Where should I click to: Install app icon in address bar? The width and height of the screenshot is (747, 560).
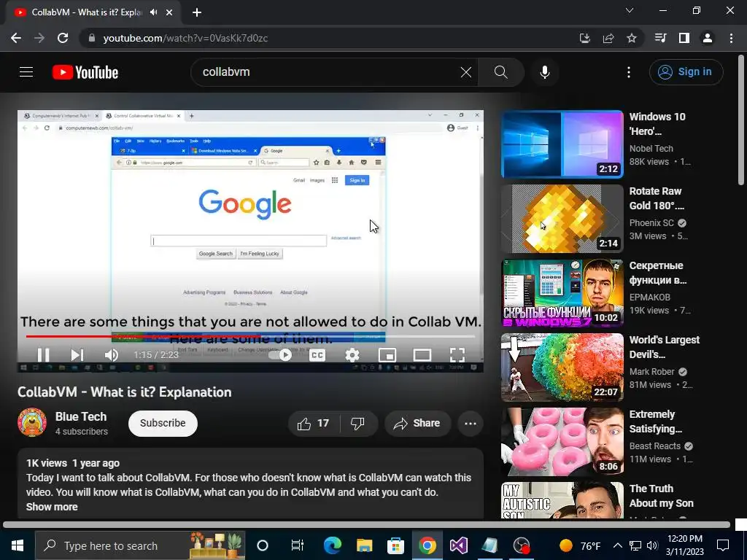585,38
